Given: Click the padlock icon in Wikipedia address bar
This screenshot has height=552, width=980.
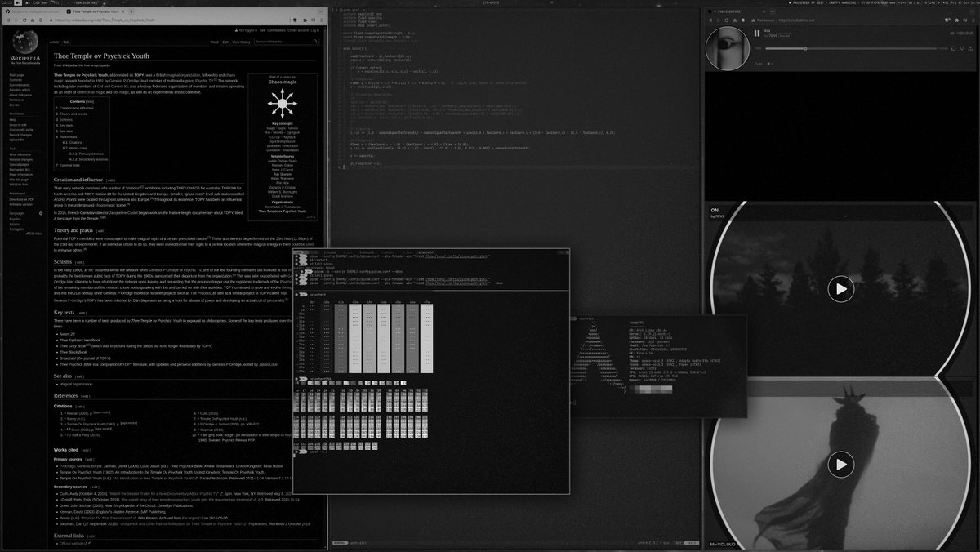Looking at the screenshot, I should (x=51, y=20).
